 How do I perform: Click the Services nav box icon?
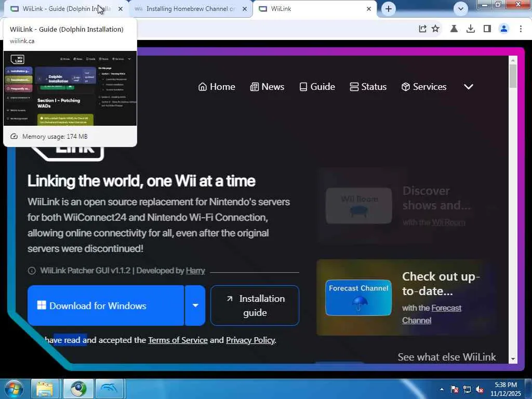pyautogui.click(x=405, y=87)
